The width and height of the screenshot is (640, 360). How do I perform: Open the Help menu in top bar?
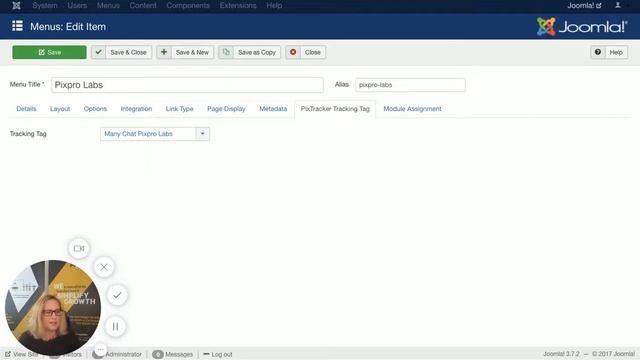point(274,5)
